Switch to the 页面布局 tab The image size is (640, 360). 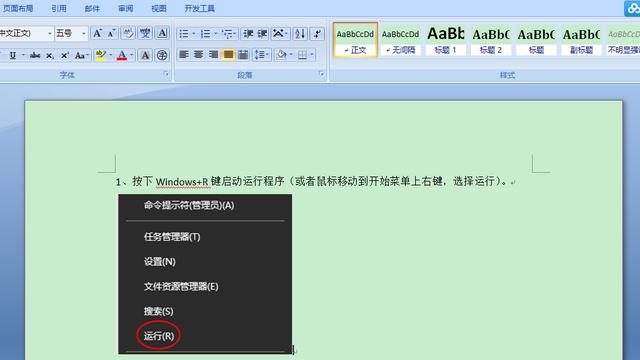18,8
